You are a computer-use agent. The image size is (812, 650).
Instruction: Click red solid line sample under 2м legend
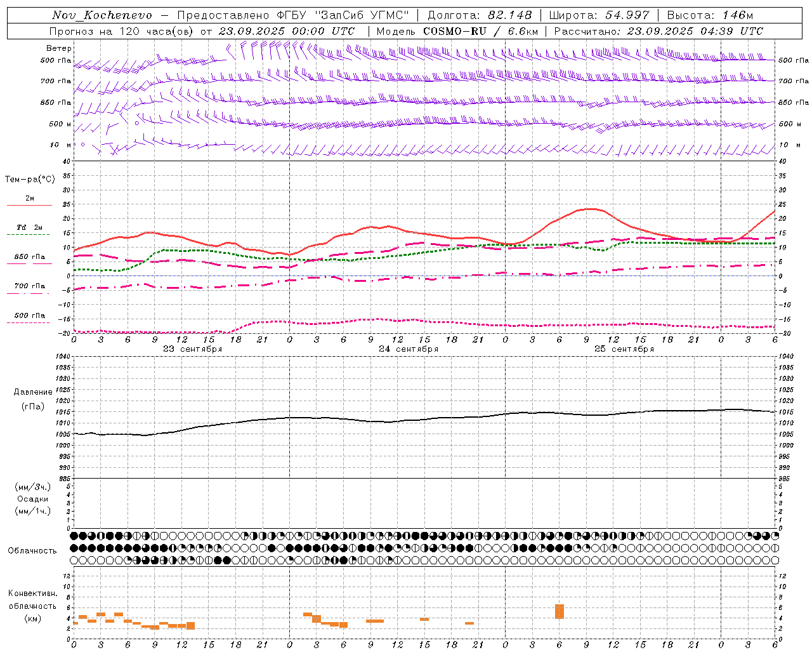tap(29, 205)
